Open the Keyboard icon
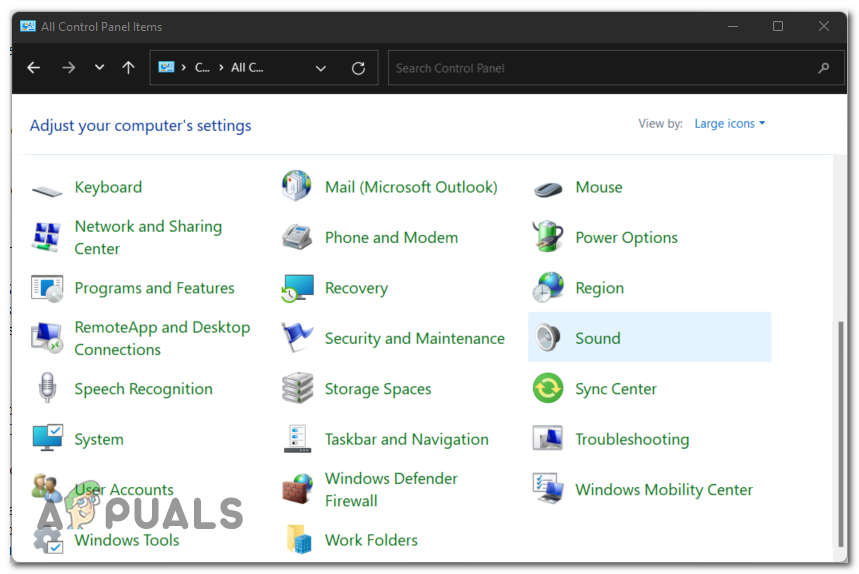Screen dimensions: 859x574 click(47, 190)
